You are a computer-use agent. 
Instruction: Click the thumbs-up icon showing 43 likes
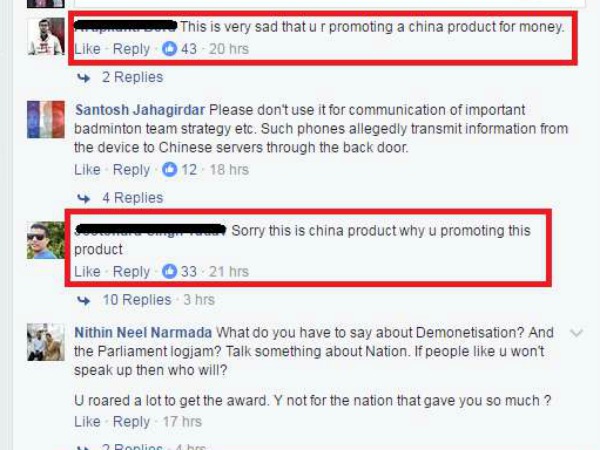[170, 49]
